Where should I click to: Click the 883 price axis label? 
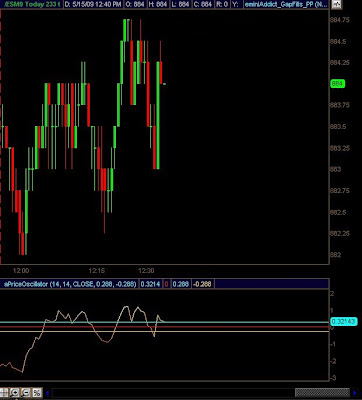(x=335, y=169)
